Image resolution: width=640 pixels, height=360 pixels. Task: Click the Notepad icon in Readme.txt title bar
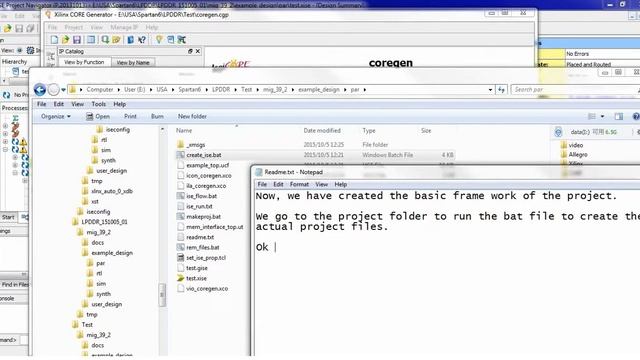click(x=258, y=172)
